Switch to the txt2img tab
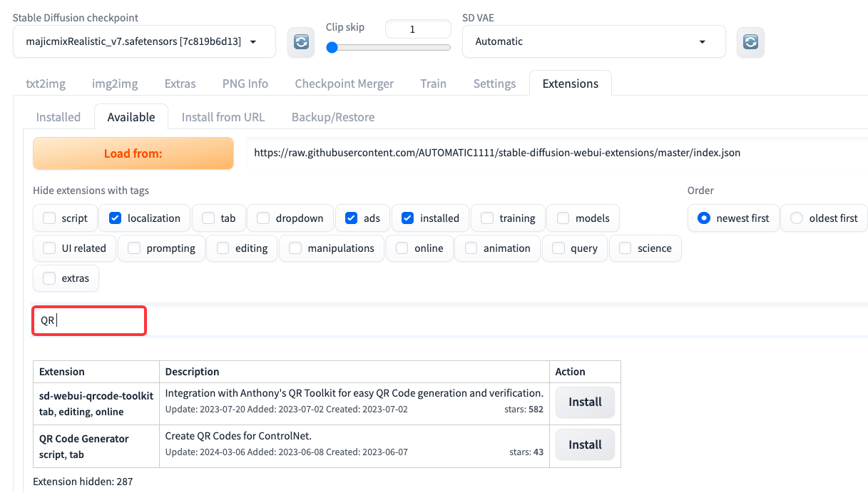This screenshot has height=493, width=868. (x=46, y=83)
